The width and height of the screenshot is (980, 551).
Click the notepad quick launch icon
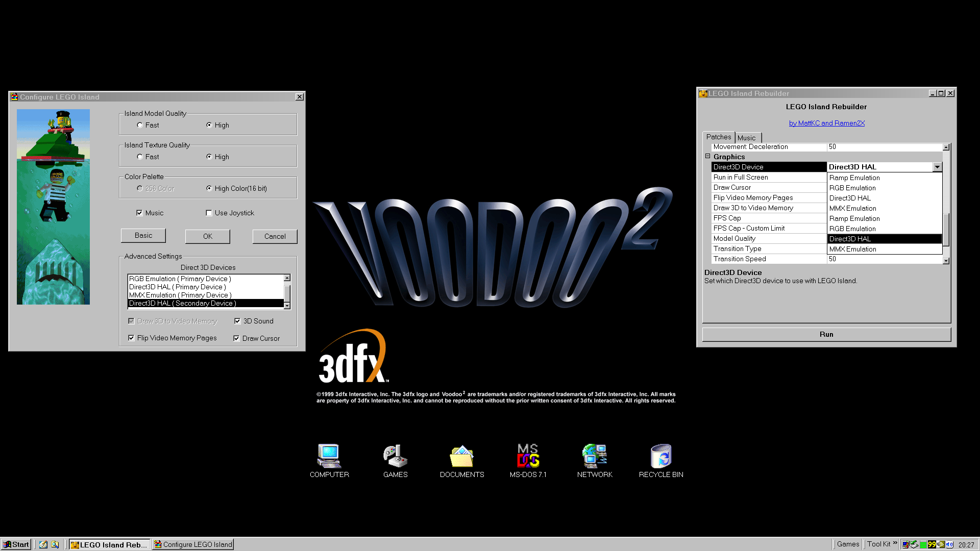tap(43, 544)
